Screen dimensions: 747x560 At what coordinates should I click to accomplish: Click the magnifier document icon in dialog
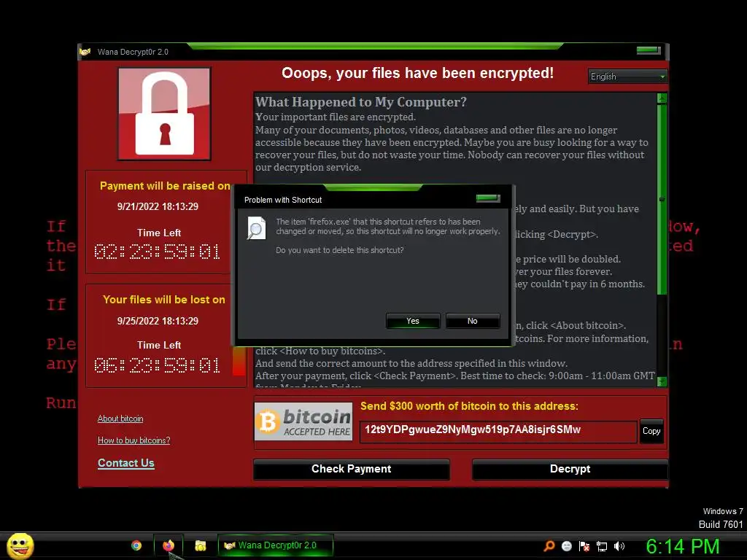coord(256,227)
